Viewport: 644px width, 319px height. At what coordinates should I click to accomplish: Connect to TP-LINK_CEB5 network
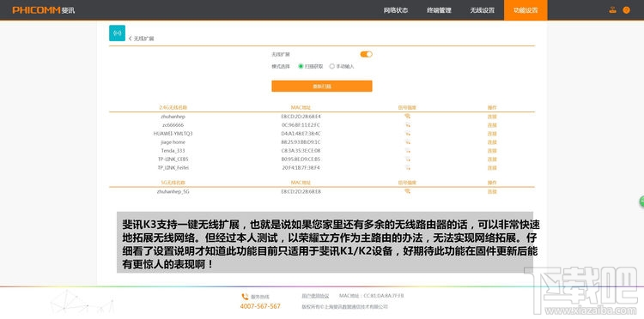[x=492, y=159]
